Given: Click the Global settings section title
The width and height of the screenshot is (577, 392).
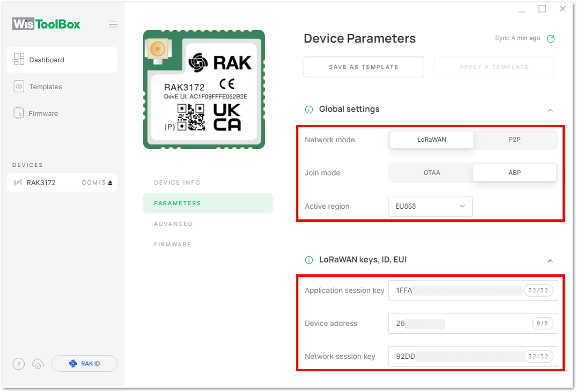Looking at the screenshot, I should (349, 109).
